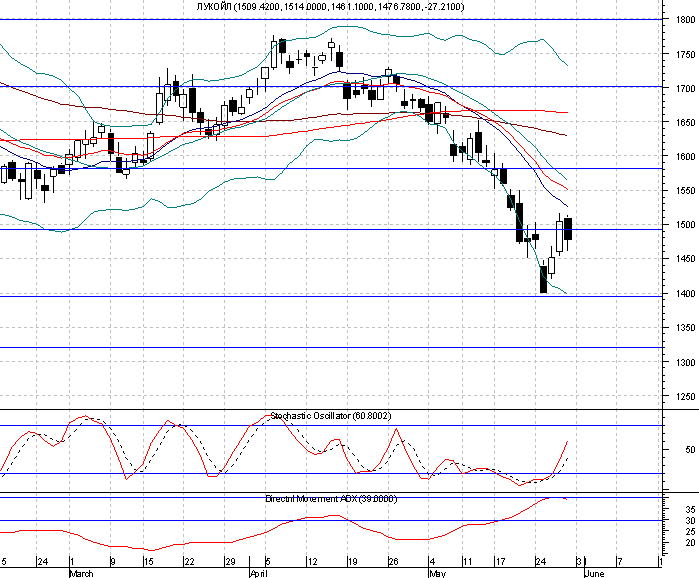The image size is (699, 578).
Task: Click the June month label
Action: click(594, 574)
